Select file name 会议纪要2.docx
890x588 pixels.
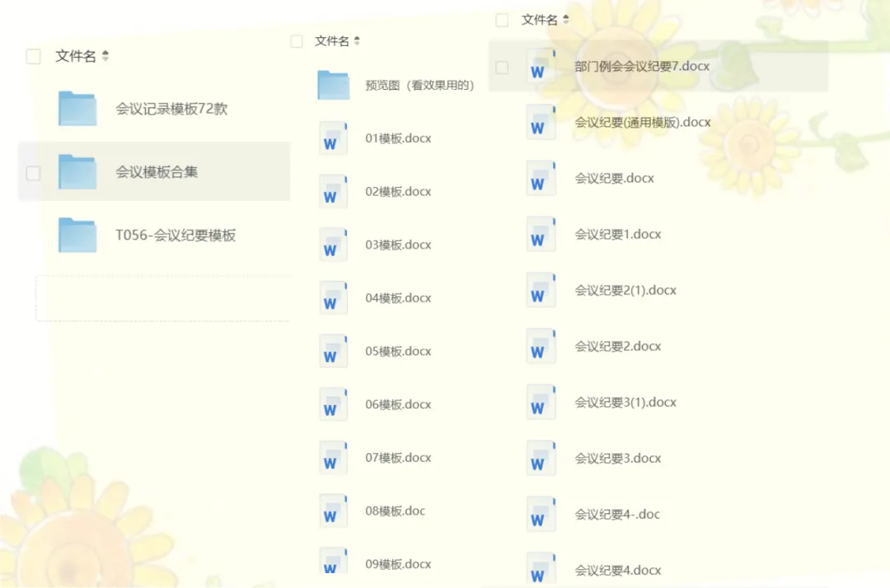click(x=617, y=347)
